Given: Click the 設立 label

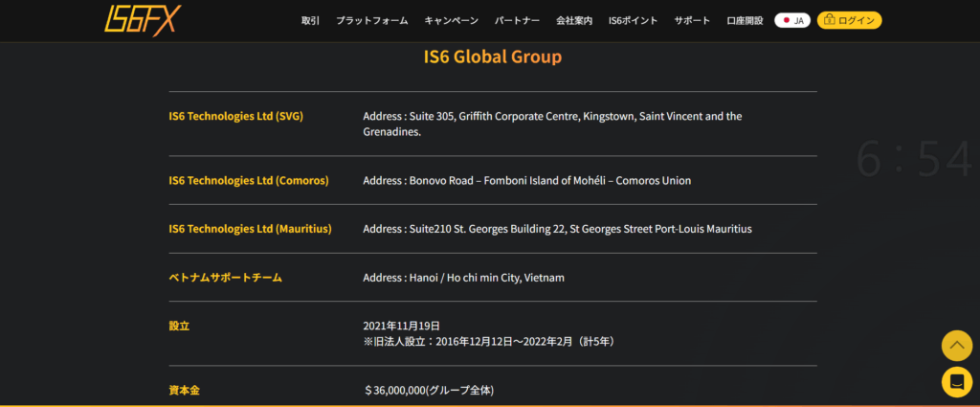Looking at the screenshot, I should (x=179, y=326).
